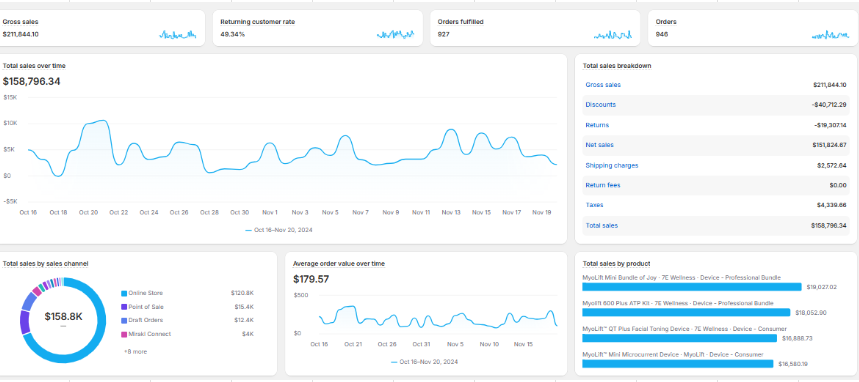Open the Net sales breakdown link

pos(599,145)
